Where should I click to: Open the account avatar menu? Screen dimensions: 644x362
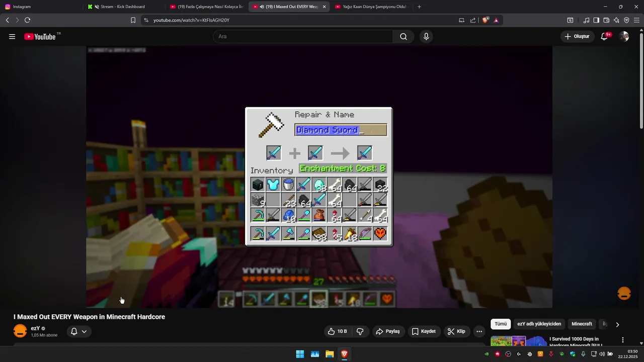[624, 37]
